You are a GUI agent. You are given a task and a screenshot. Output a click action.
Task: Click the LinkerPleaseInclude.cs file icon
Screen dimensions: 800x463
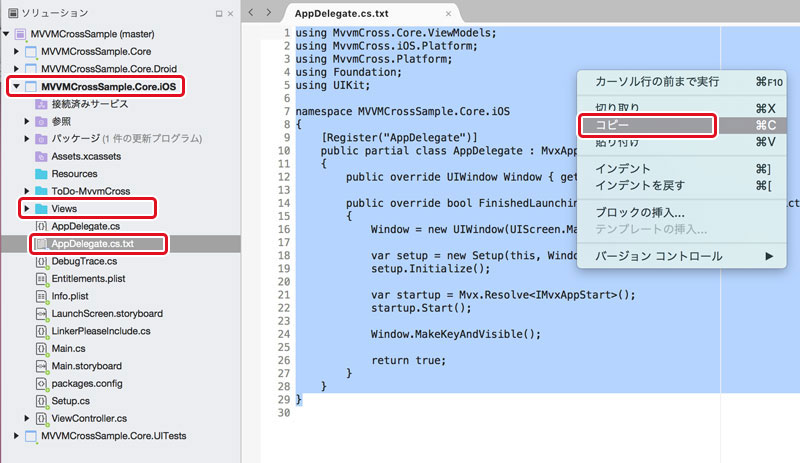pos(41,331)
